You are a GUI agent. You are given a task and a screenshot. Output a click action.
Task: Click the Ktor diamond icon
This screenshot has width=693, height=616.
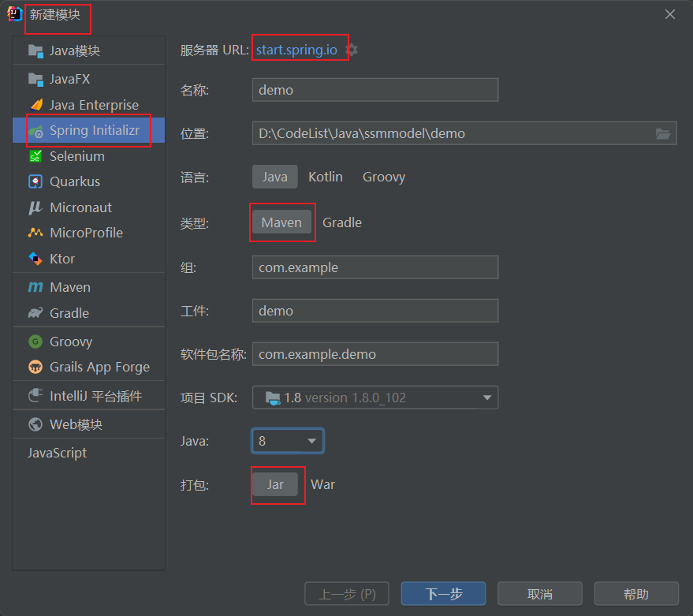point(35,259)
